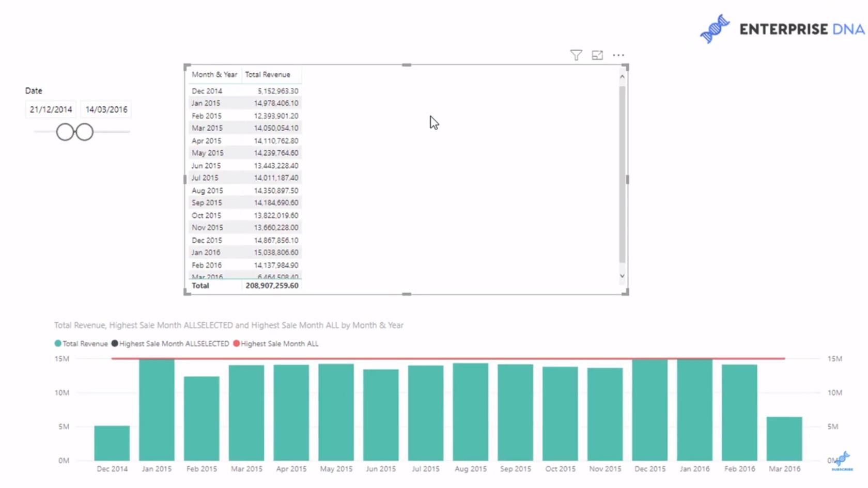
Task: Click the Nov 2015 chart bar
Action: point(605,414)
